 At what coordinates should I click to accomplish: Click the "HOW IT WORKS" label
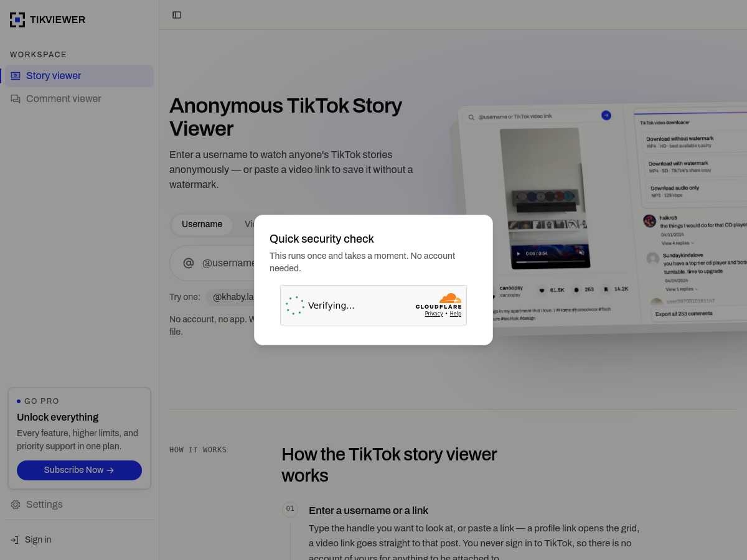point(198,450)
